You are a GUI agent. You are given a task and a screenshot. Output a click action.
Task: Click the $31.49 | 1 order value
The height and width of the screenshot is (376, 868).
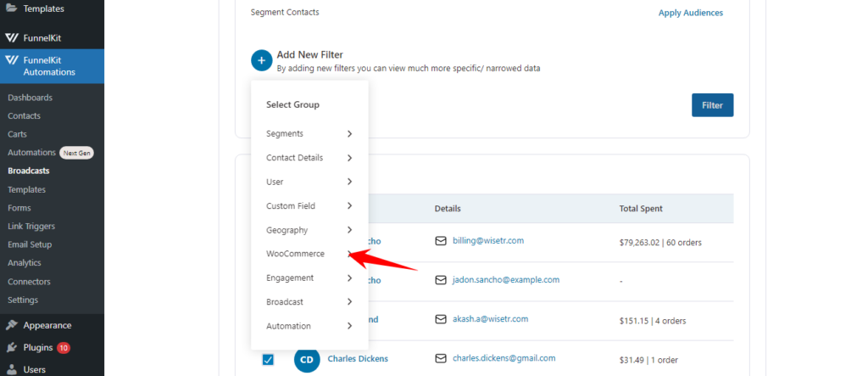pyautogui.click(x=648, y=360)
